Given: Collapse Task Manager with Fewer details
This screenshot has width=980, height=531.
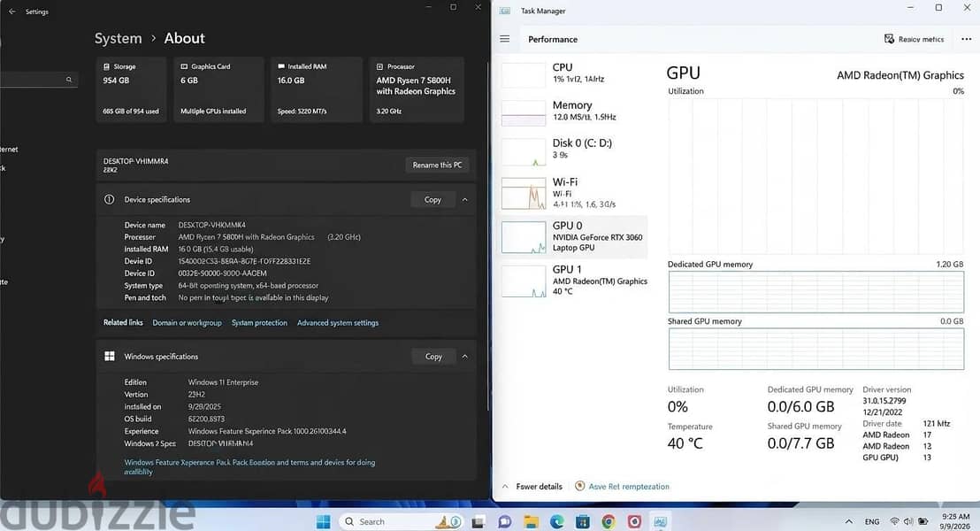Looking at the screenshot, I should pos(532,486).
